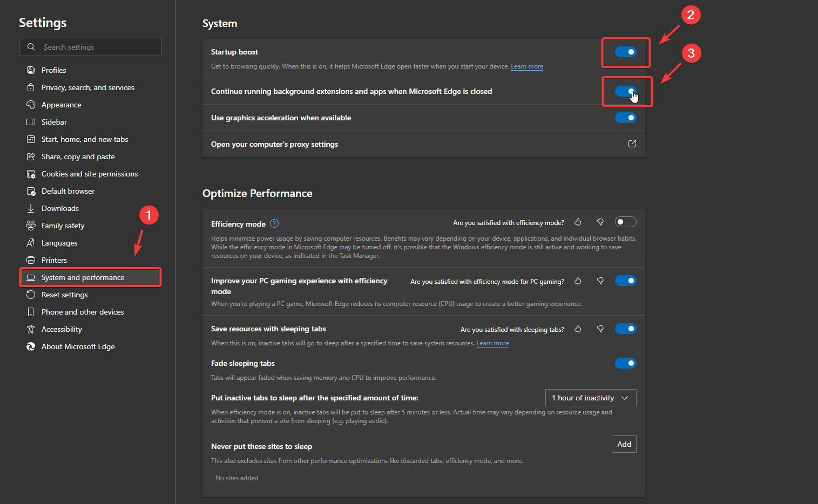Click thumbs down for PC gaming efficiency
The width and height of the screenshot is (818, 504).
[600, 281]
